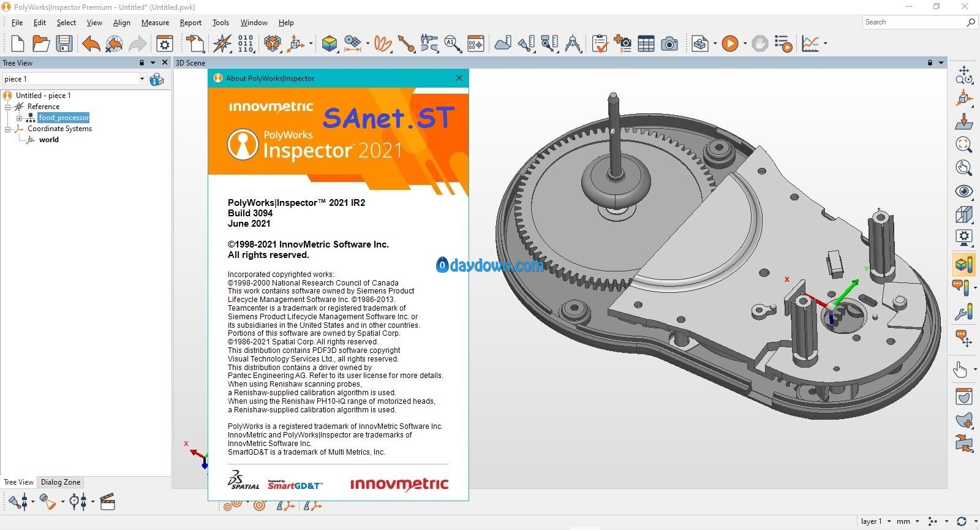980x530 pixels.
Task: Open the Report menu
Action: tap(190, 23)
